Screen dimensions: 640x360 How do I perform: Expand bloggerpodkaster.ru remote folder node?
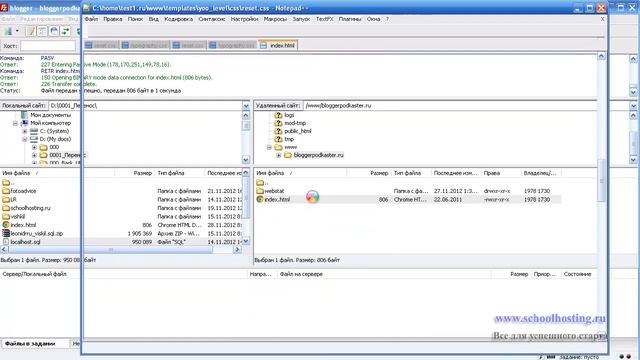click(x=278, y=156)
